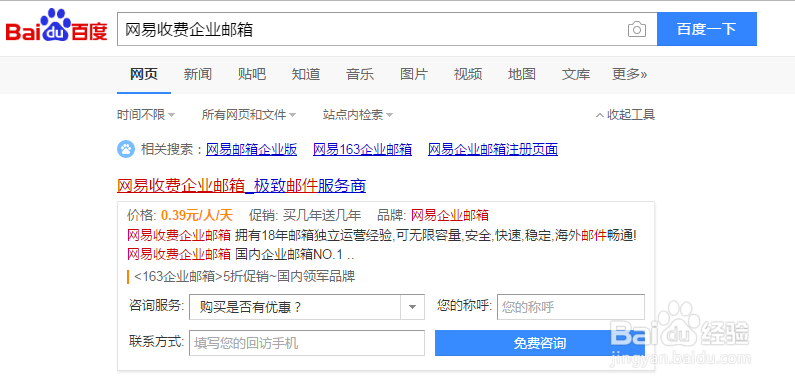Open the 视频 tab
The width and height of the screenshot is (795, 386).
tap(468, 75)
